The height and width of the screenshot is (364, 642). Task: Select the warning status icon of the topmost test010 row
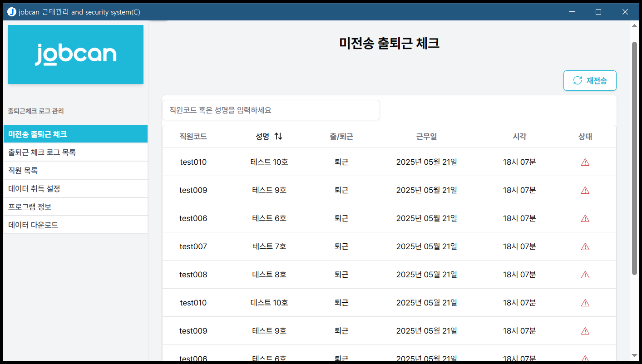[585, 162]
